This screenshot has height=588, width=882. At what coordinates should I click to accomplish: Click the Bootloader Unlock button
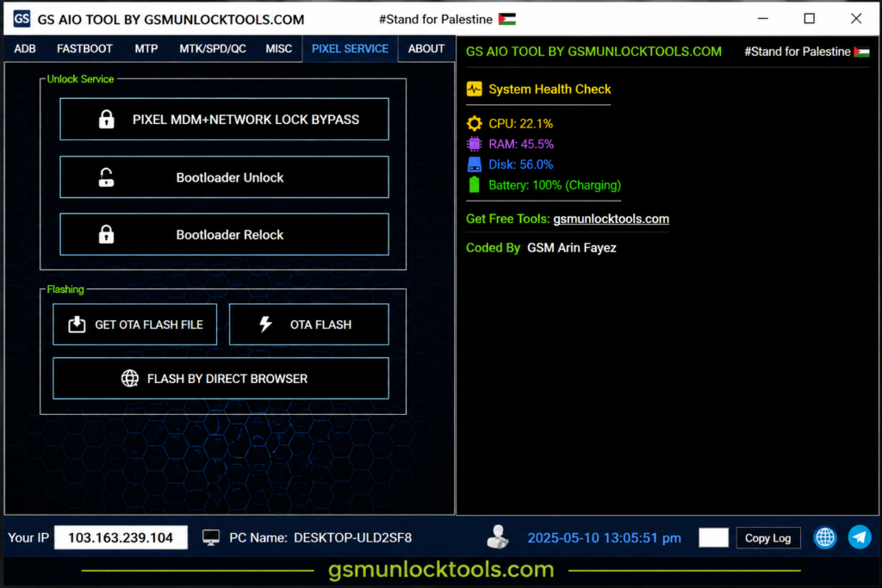click(225, 177)
